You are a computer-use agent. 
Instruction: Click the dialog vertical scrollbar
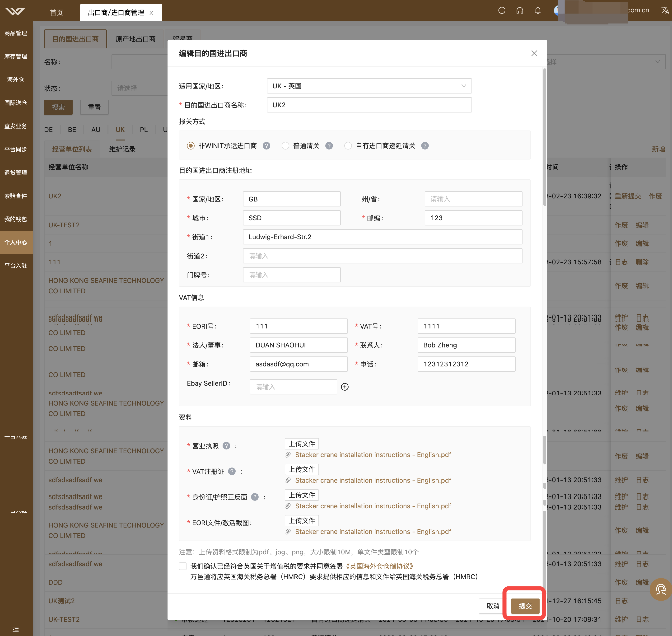545,137
